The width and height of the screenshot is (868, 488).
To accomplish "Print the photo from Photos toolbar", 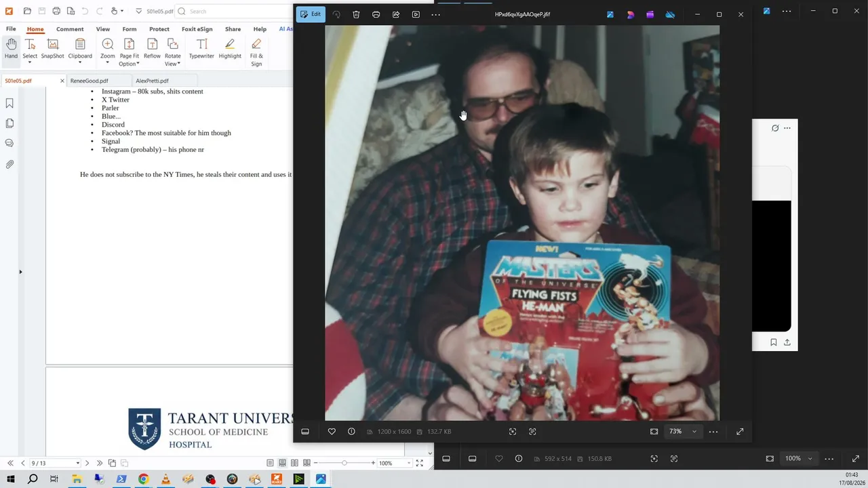I will 376,14.
